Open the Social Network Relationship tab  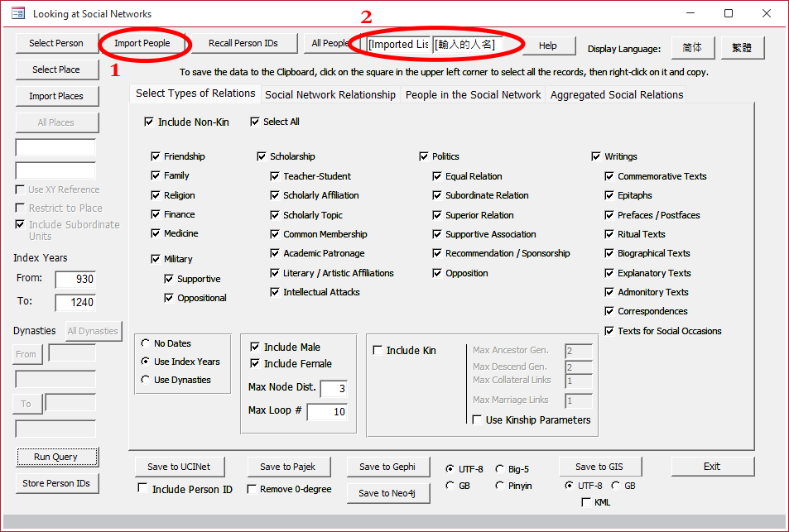pos(330,94)
